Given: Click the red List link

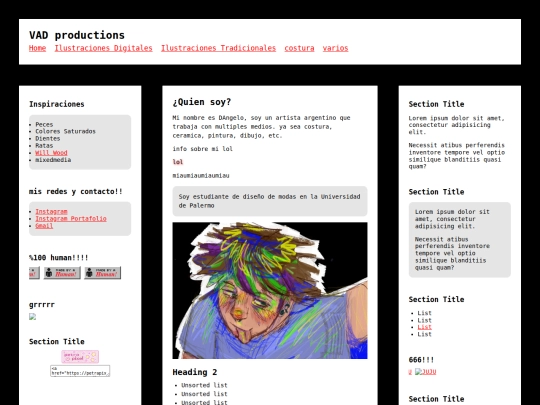Looking at the screenshot, I should point(424,327).
